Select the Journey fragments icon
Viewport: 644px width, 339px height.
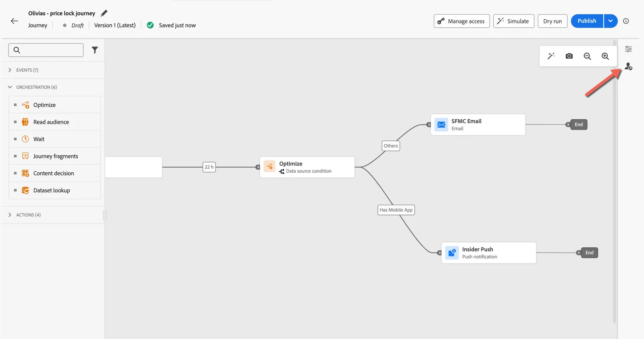click(25, 156)
